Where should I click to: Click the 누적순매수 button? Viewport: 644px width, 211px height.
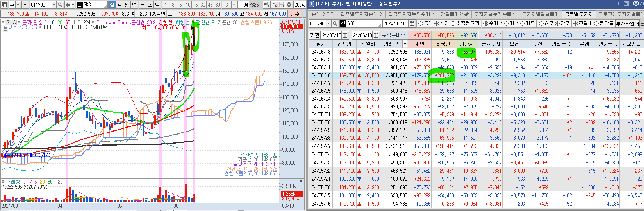394,35
